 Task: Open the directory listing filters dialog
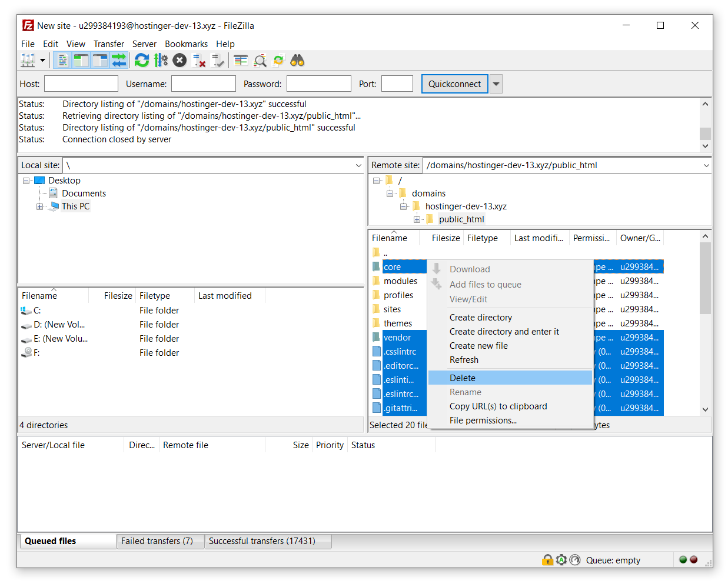(241, 60)
